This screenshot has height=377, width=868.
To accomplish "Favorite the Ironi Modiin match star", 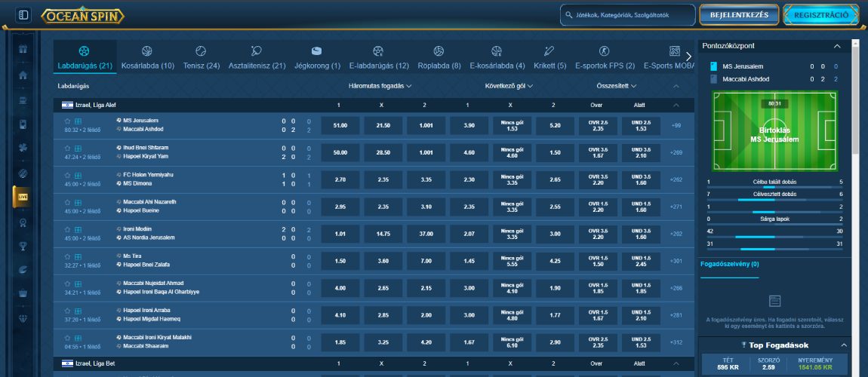I will coord(67,229).
